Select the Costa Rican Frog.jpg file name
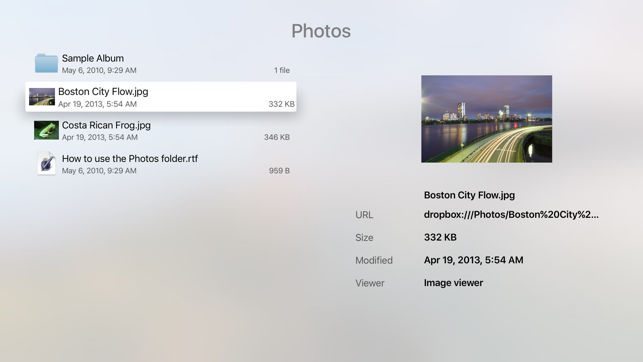 [106, 125]
